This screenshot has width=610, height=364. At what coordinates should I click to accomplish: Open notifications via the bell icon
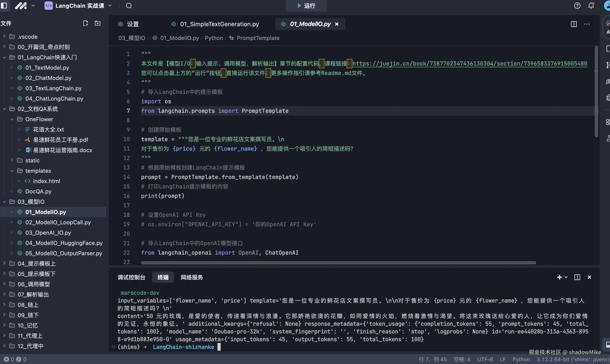(x=591, y=6)
